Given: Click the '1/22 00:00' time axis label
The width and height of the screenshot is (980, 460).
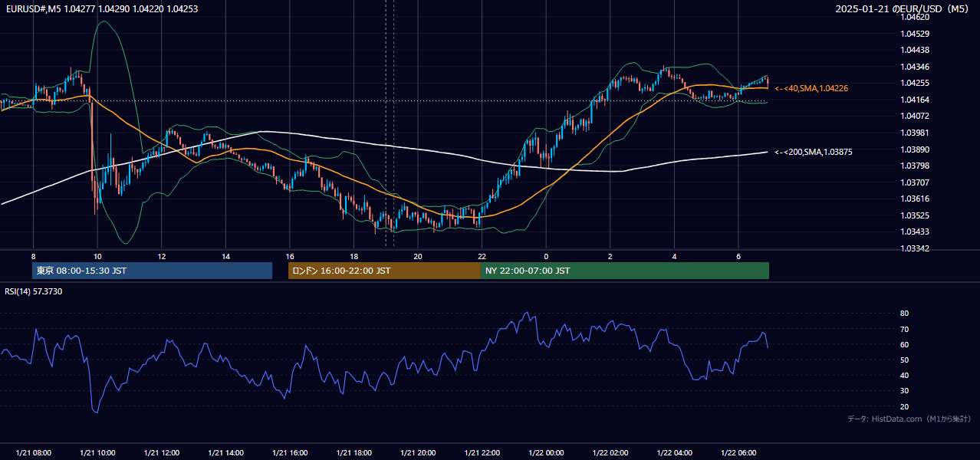Looking at the screenshot, I should coord(546,453).
